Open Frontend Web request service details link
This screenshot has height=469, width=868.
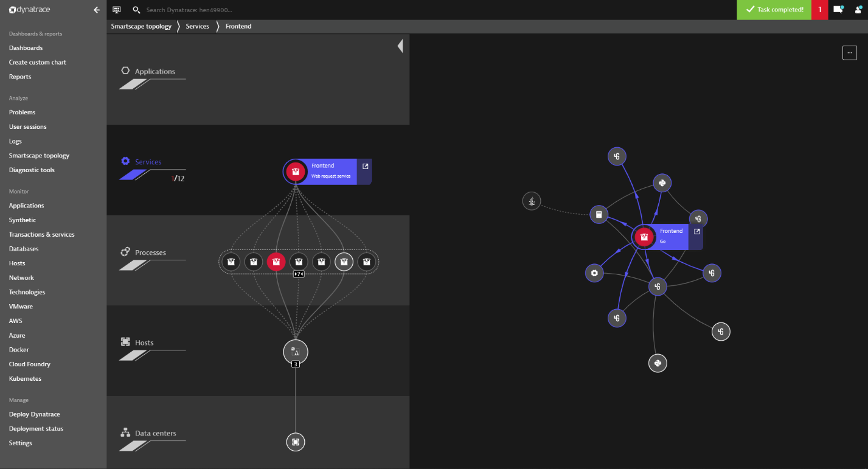pos(365,166)
